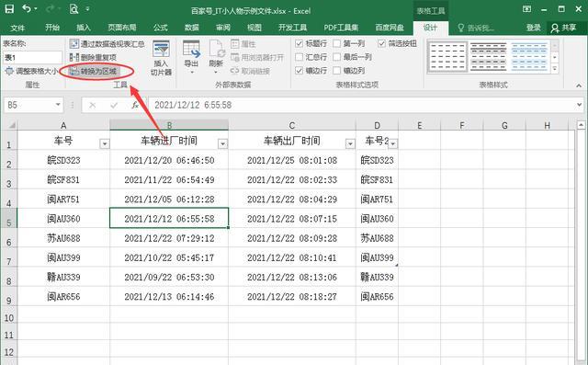Click the Redo arrow icon

pyautogui.click(x=51, y=8)
